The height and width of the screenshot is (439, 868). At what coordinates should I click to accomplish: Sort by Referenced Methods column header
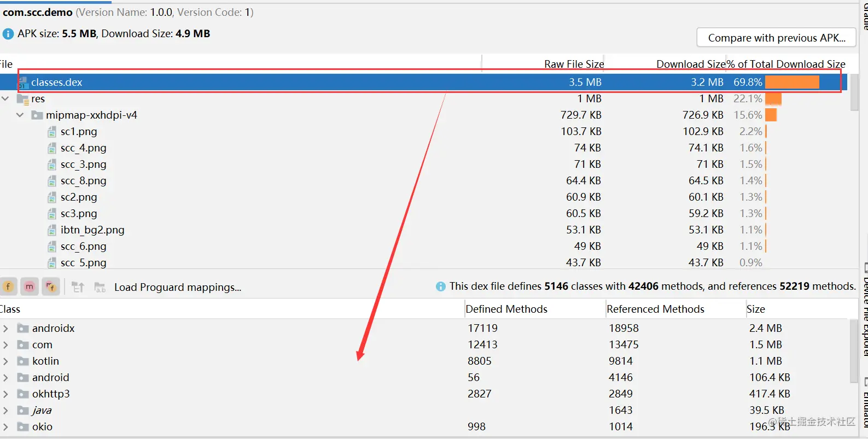click(x=655, y=309)
